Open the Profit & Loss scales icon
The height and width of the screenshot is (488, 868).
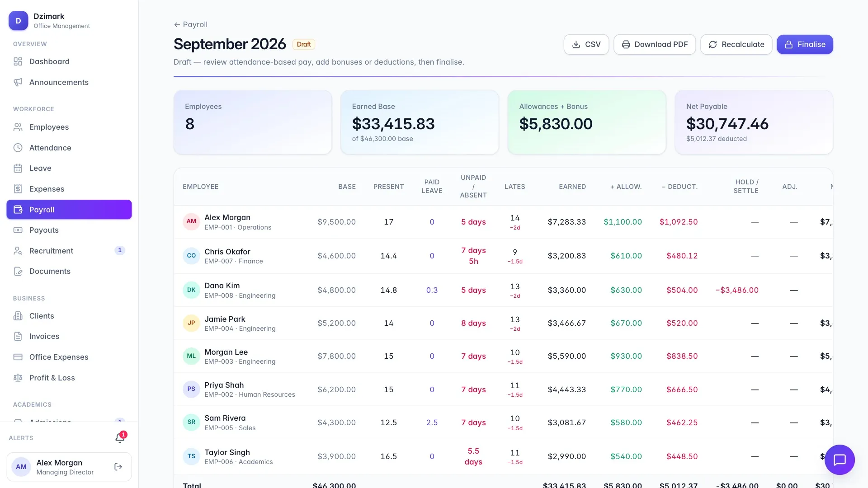point(18,378)
